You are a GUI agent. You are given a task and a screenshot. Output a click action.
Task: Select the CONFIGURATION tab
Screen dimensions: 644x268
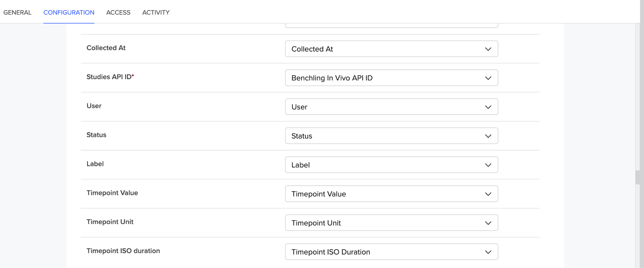(69, 13)
